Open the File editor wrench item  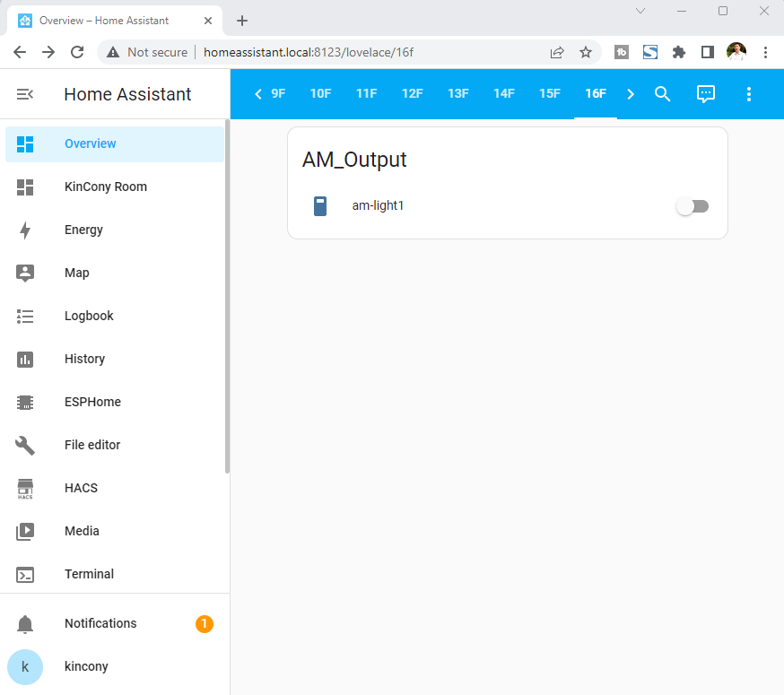pos(91,446)
